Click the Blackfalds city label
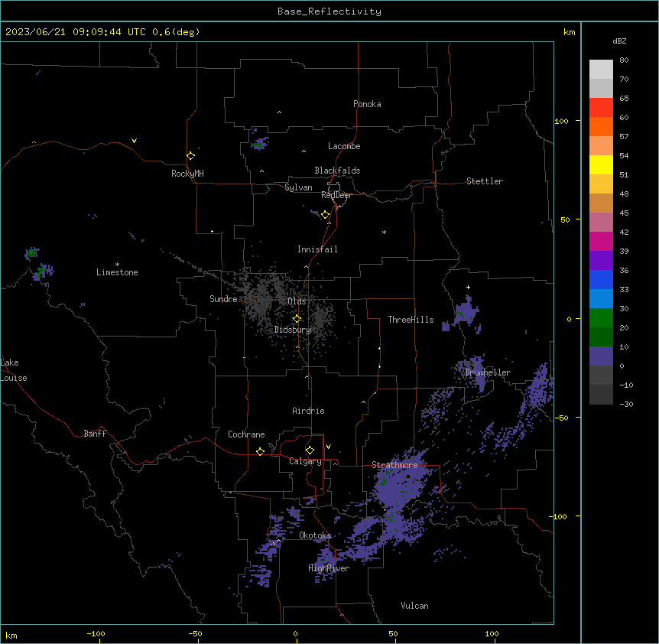Screen dimensions: 659x644 click(x=337, y=171)
